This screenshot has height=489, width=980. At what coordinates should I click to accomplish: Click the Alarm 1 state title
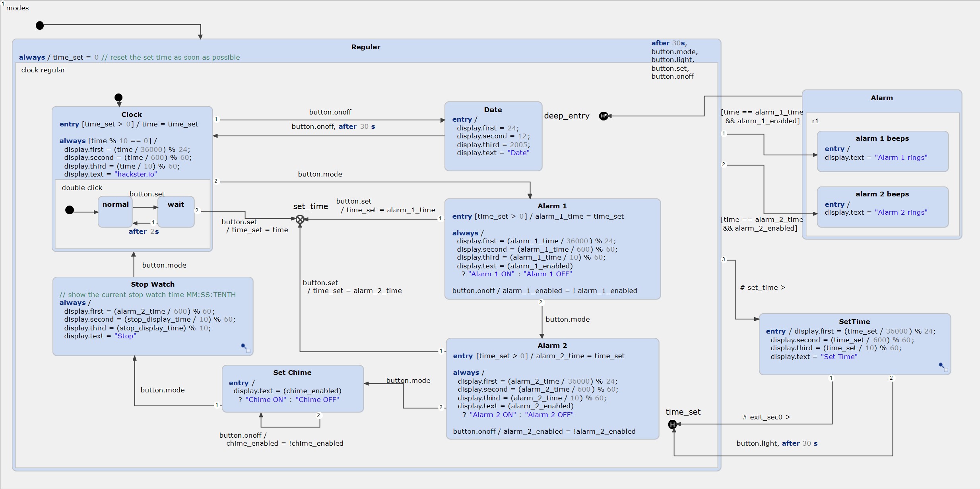pyautogui.click(x=552, y=206)
